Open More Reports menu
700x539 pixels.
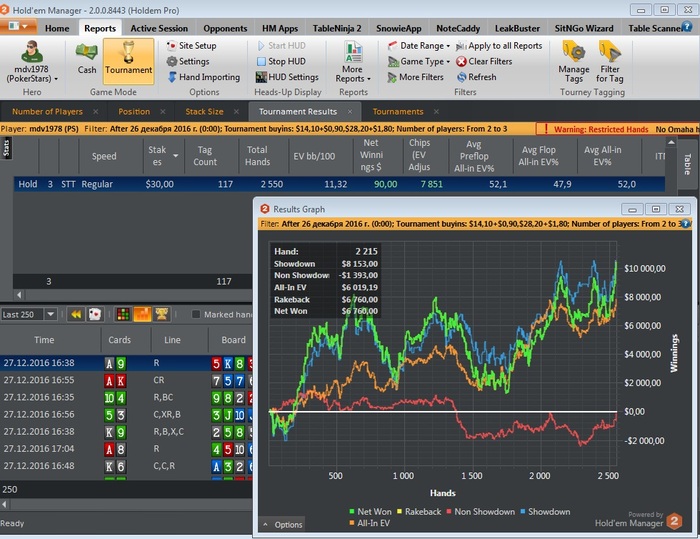click(353, 63)
